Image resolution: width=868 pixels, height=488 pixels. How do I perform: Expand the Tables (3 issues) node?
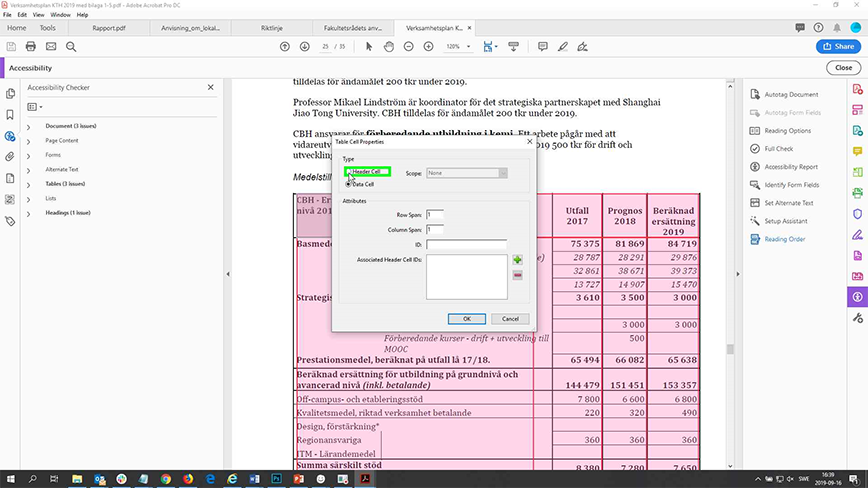point(29,184)
